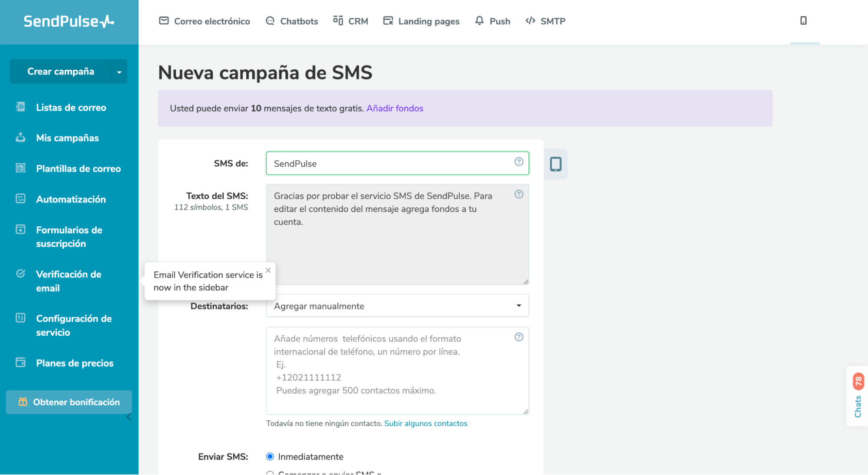The width and height of the screenshot is (868, 475).
Task: Select the Inmediatamente radio option
Action: (x=270, y=456)
